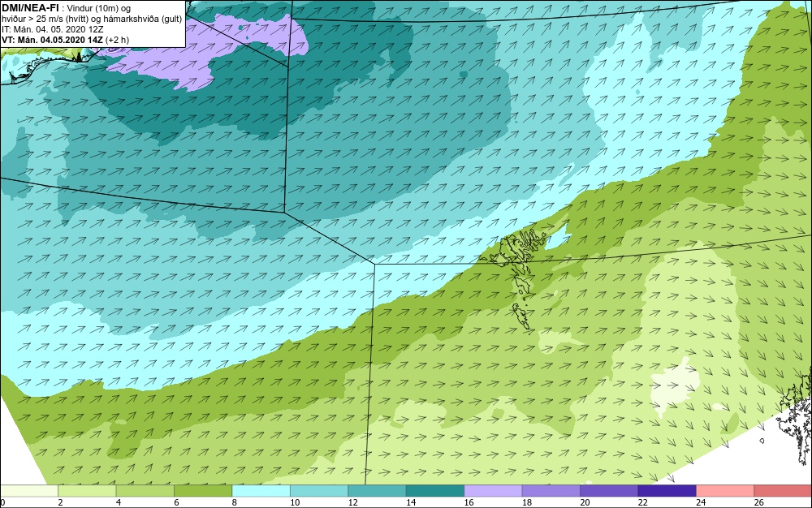Select the 4–6 m/s green legend swatch

[145, 491]
